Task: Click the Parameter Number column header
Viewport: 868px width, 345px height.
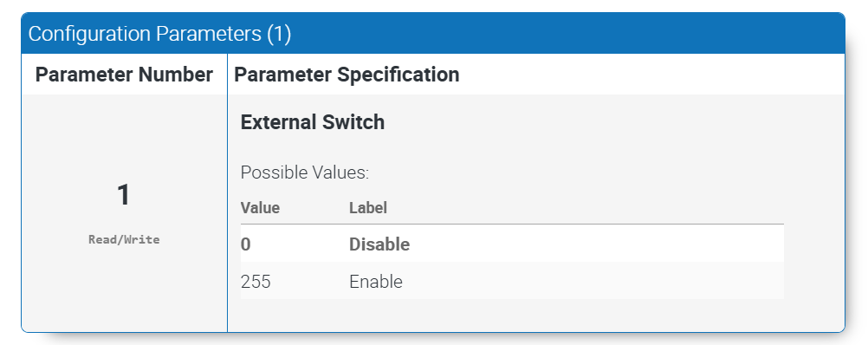Action: 124,75
